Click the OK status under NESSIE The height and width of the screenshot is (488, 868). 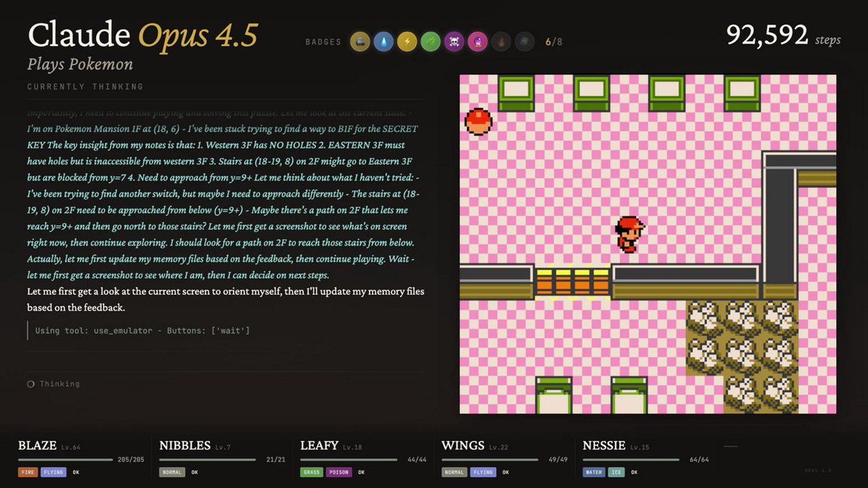634,472
